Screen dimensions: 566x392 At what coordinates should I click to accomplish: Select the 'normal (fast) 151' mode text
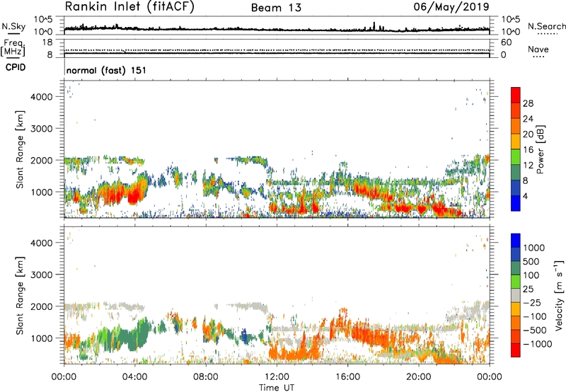[107, 70]
